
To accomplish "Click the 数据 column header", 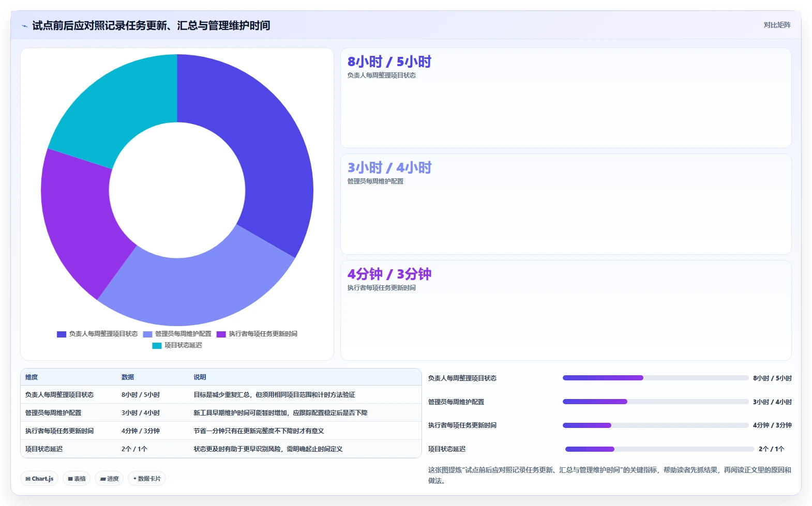I will point(128,377).
